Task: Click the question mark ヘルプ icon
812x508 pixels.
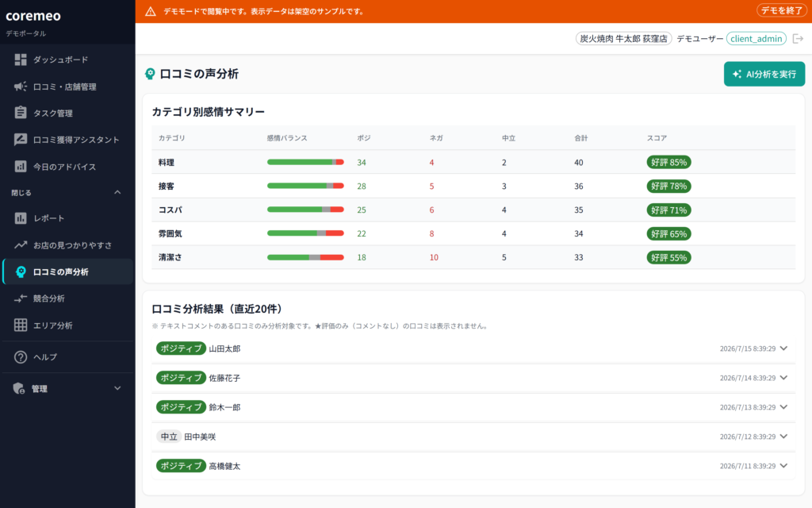Action: 20,357
